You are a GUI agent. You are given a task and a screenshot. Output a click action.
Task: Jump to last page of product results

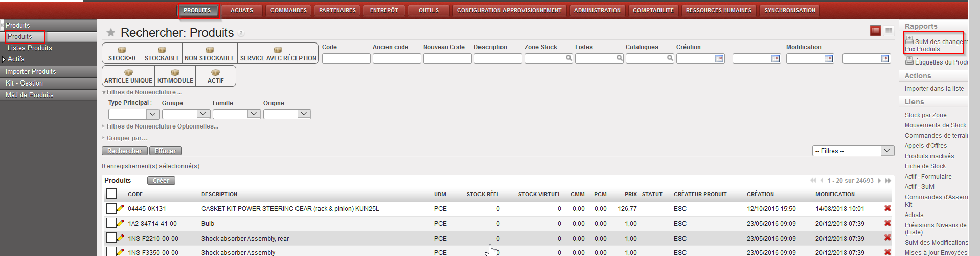tap(888, 181)
